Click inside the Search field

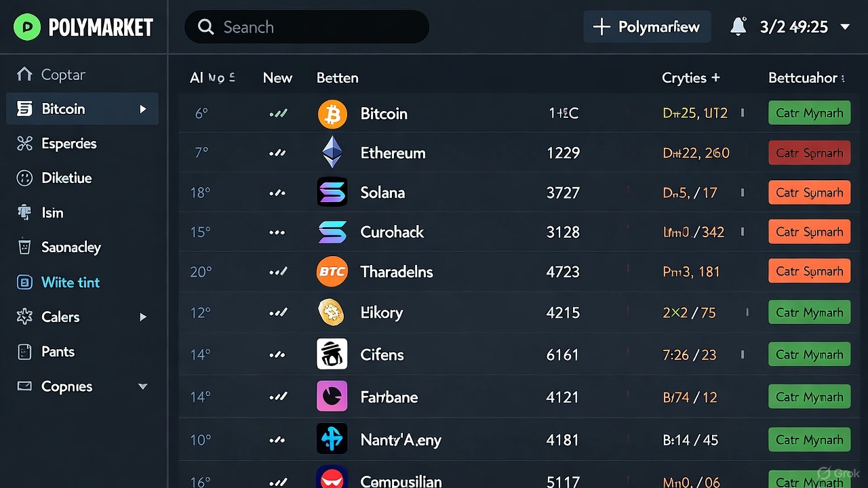pos(307,26)
